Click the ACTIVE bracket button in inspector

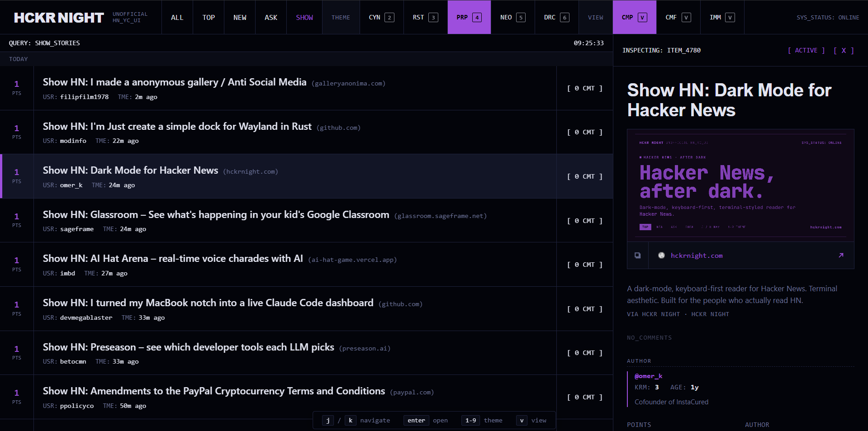(806, 50)
